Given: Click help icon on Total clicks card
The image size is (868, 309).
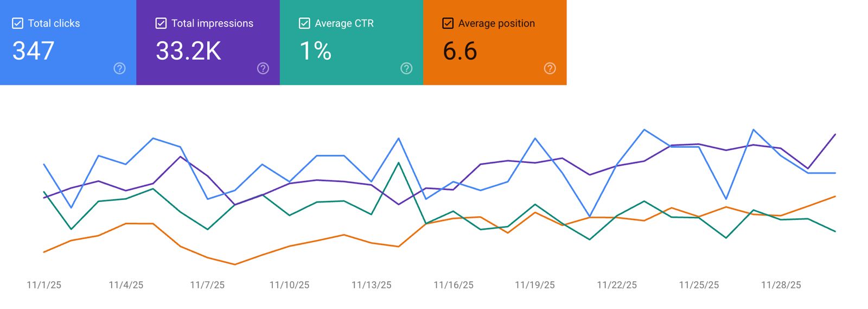Looking at the screenshot, I should 119,68.
